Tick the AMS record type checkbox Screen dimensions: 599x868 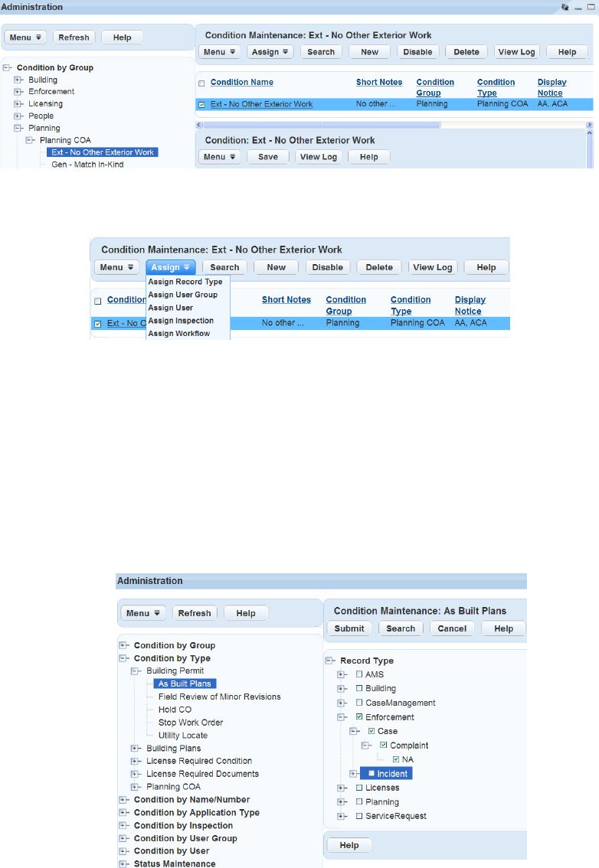tap(359, 674)
